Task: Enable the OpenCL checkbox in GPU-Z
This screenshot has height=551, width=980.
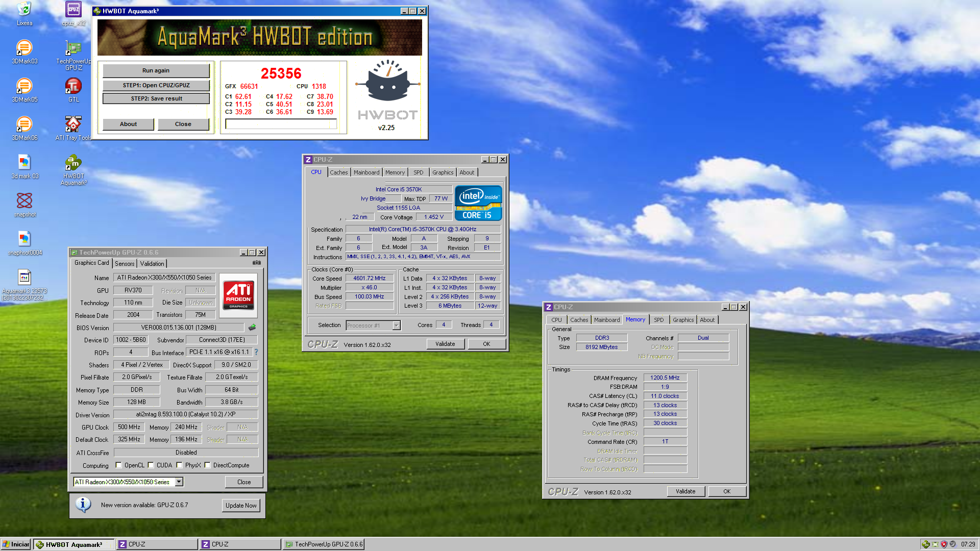Action: point(118,465)
